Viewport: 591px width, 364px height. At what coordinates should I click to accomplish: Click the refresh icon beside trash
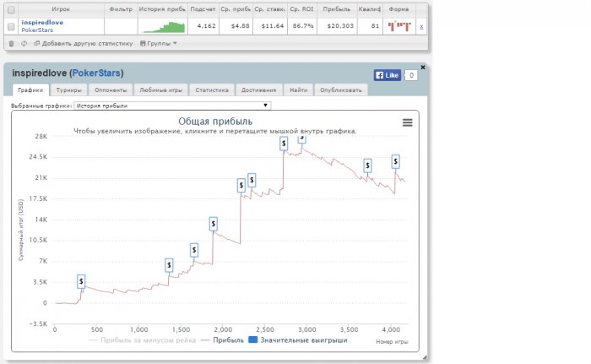24,43
